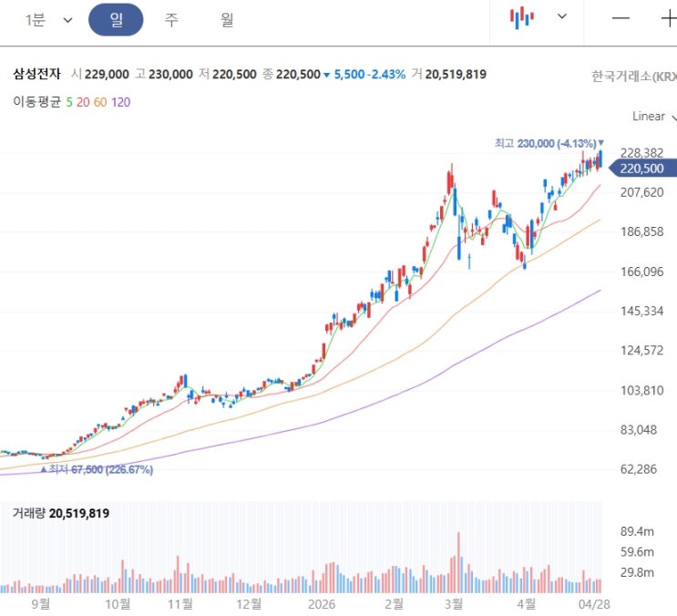
Task: Click the 166,096 price axis label
Action: tap(641, 272)
